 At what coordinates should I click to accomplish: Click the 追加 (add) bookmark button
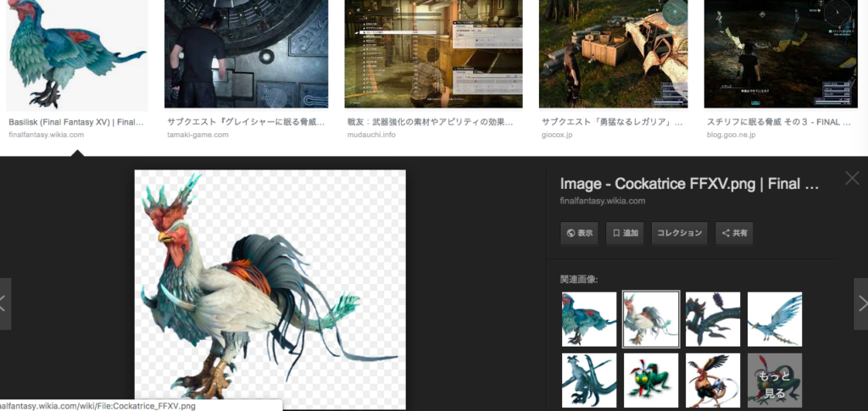point(625,233)
